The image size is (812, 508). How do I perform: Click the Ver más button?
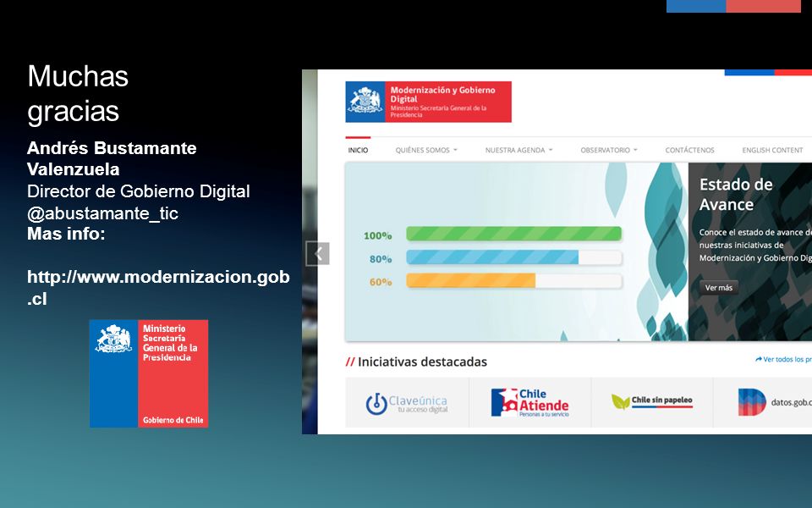(x=719, y=288)
